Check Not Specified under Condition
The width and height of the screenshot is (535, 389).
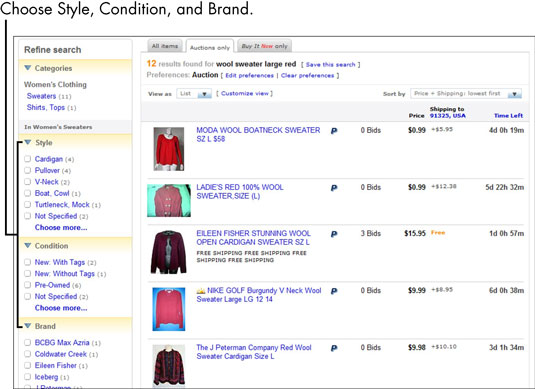tap(28, 296)
